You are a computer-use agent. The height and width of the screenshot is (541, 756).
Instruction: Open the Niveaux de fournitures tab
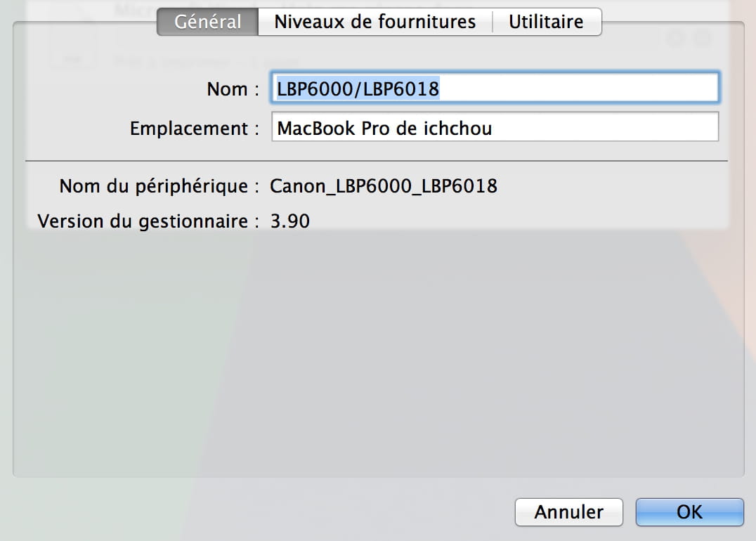point(374,22)
